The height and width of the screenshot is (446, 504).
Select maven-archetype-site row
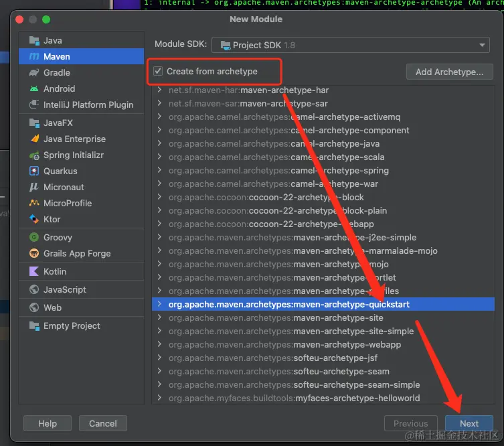click(323, 317)
